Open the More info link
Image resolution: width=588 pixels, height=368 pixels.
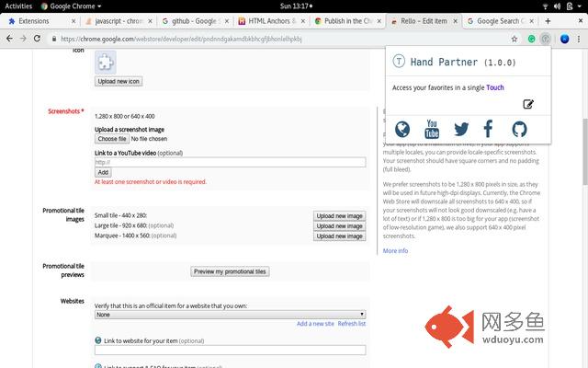pos(395,250)
